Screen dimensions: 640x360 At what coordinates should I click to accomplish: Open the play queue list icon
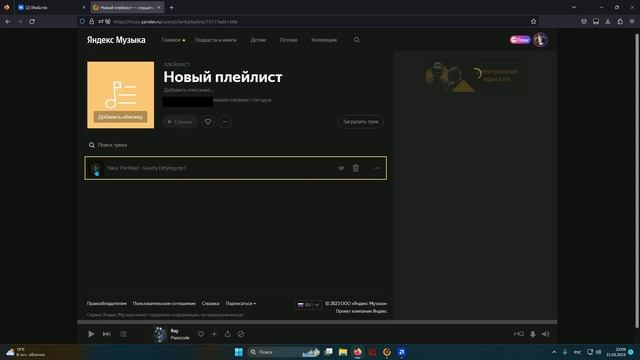(123, 334)
